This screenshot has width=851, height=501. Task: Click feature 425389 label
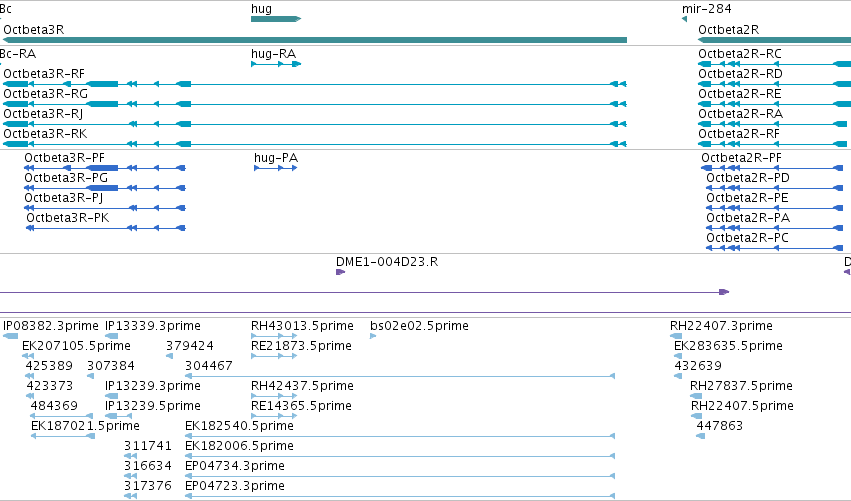(49, 366)
